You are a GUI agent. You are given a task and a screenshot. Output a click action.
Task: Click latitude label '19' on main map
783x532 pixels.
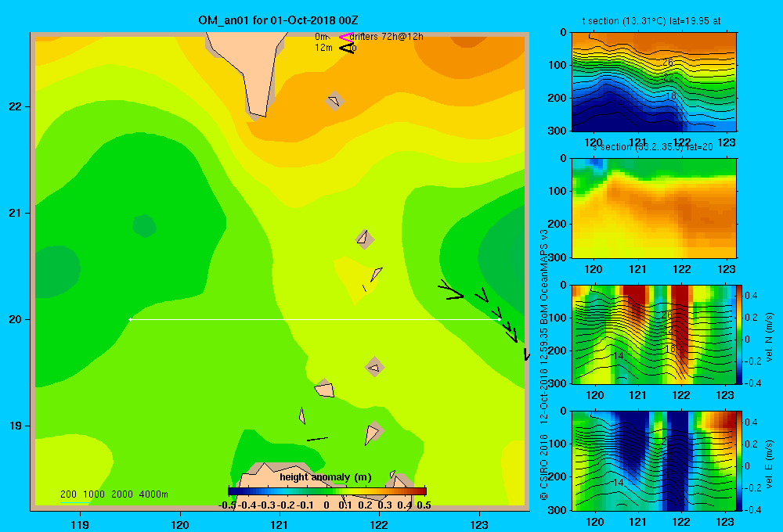(x=16, y=426)
